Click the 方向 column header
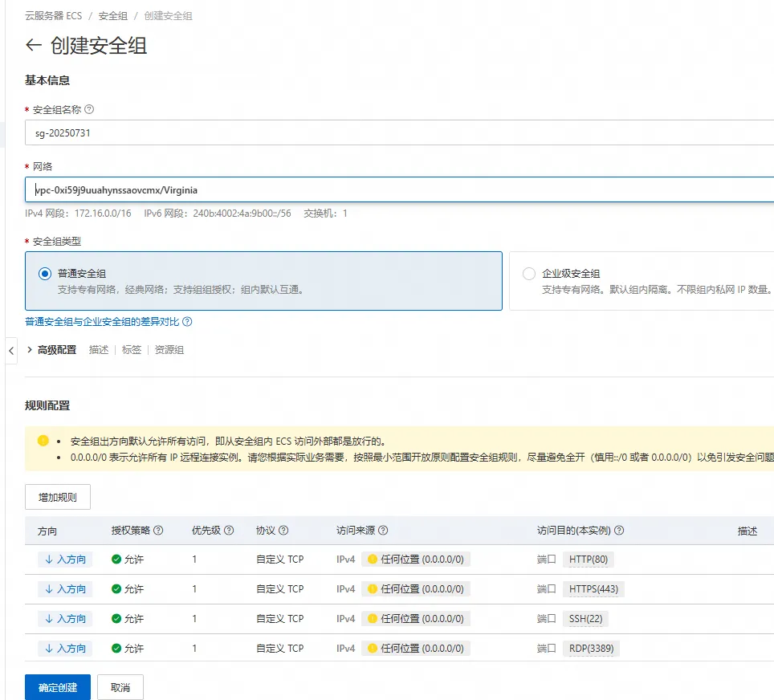774x700 pixels. coord(47,531)
